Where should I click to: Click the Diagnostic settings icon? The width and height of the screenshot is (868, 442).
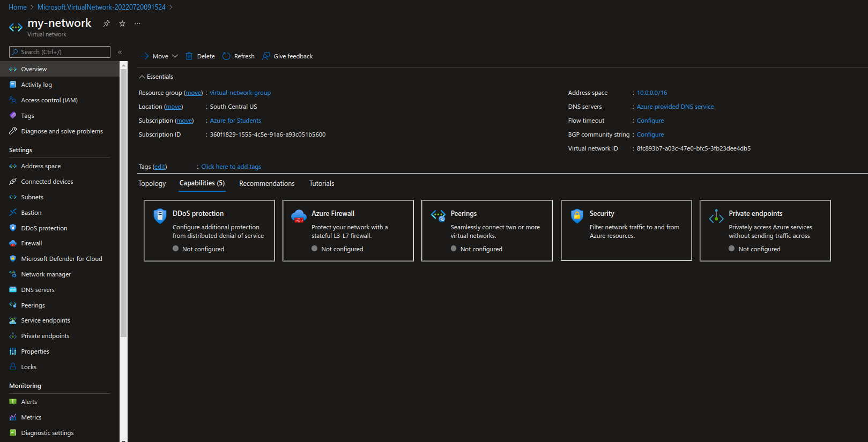13,433
